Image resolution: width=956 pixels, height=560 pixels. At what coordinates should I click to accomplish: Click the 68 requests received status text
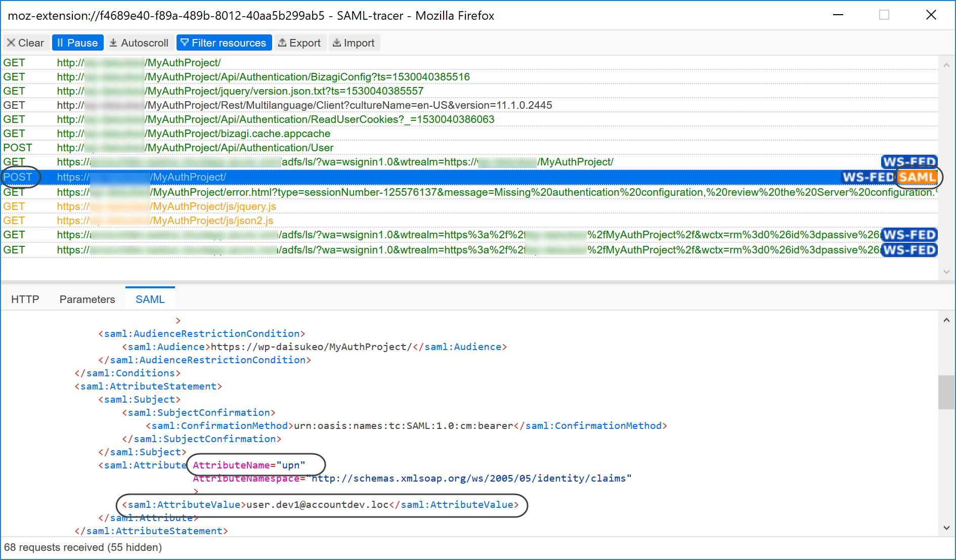(83, 547)
